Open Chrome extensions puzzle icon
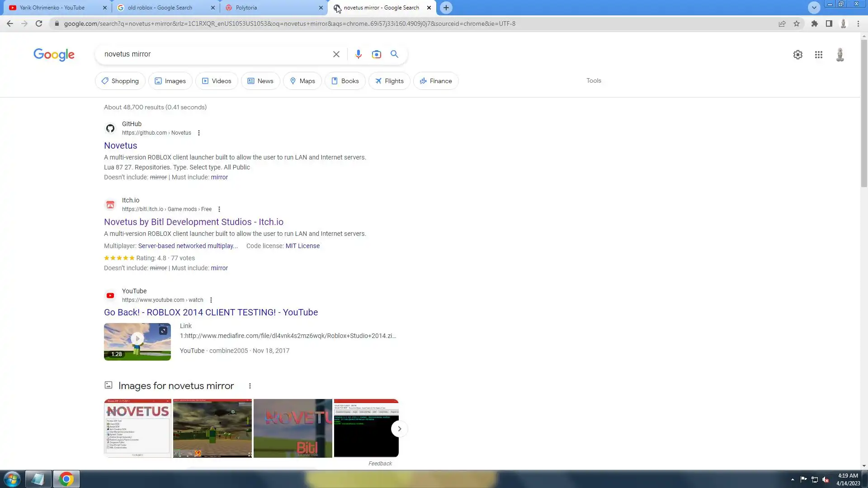868x488 pixels. (814, 23)
